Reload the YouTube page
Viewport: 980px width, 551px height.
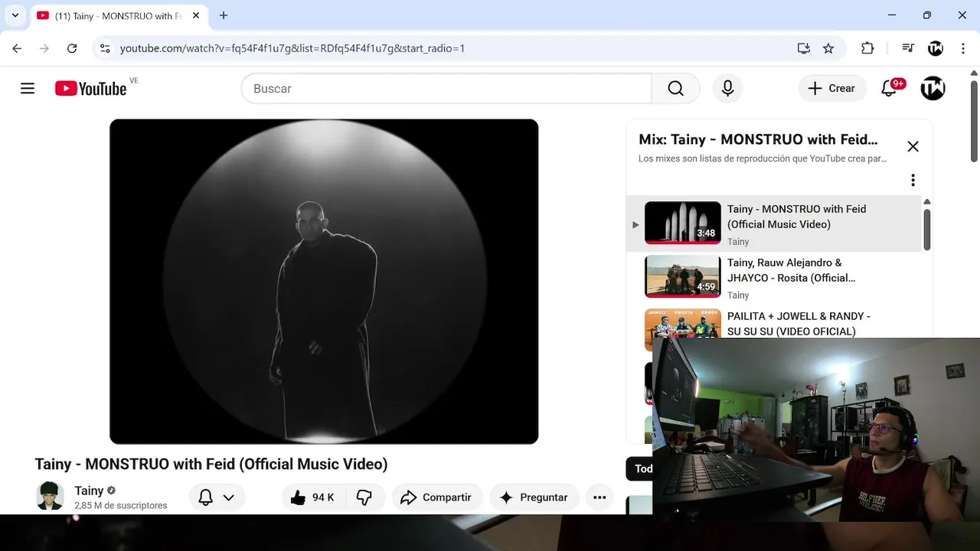(72, 48)
